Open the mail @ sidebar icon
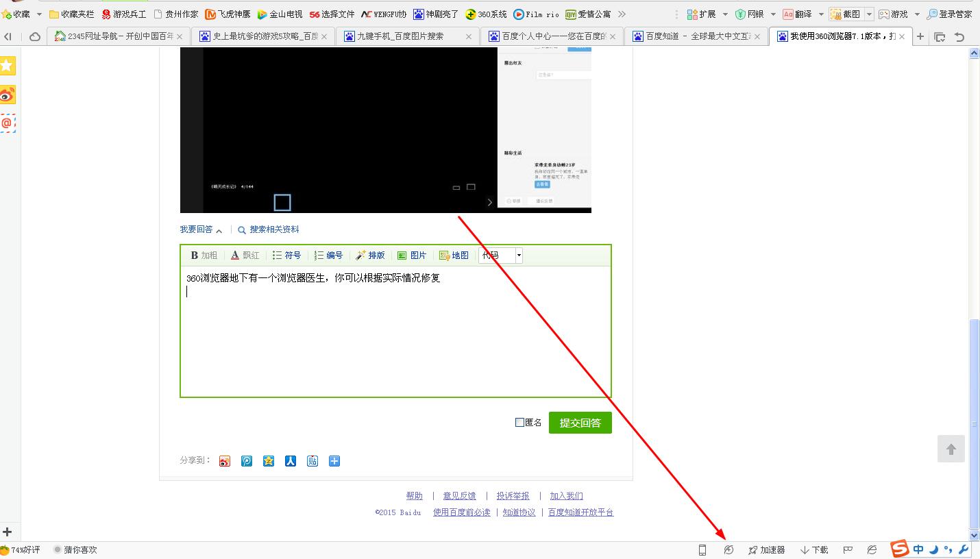The width and height of the screenshot is (980, 559). point(7,123)
